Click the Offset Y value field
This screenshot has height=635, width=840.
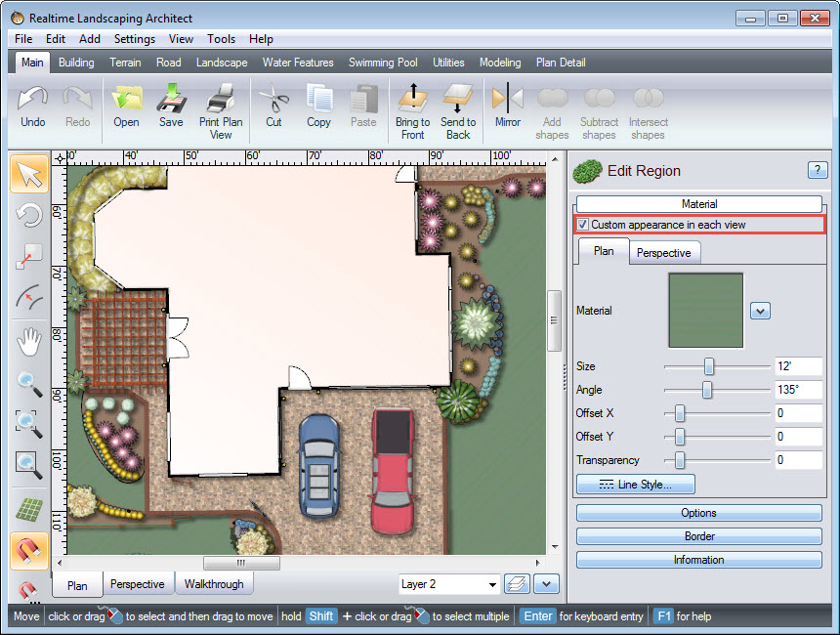[x=798, y=437]
